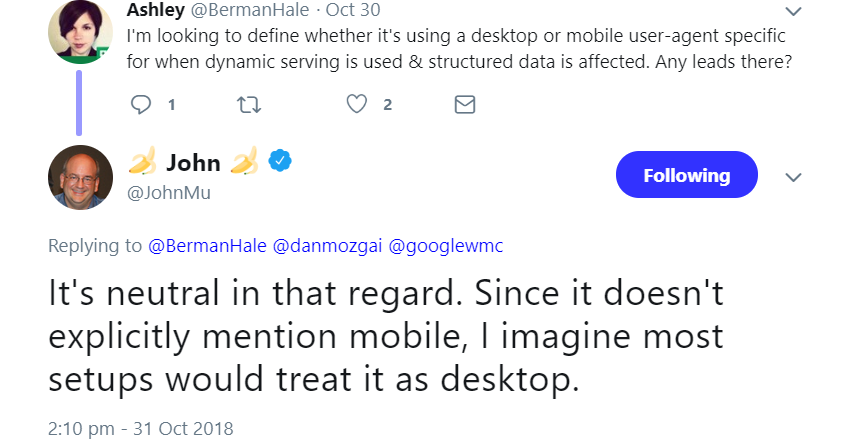Click Ashley's display name
This screenshot has height=445, width=848.
click(153, 12)
